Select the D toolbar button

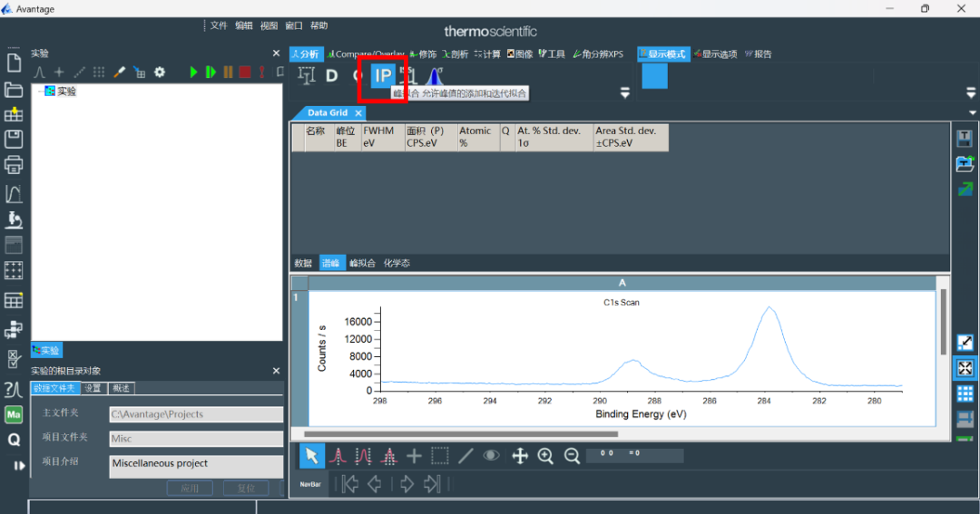pos(332,76)
